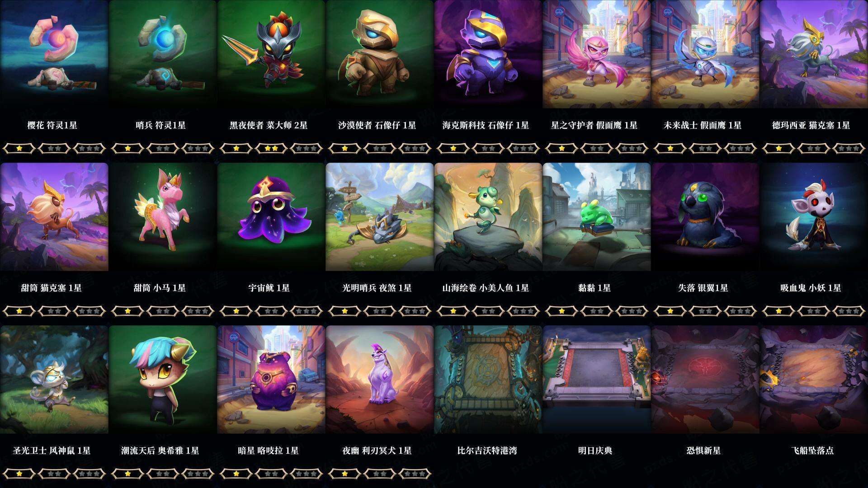The height and width of the screenshot is (488, 868).
Task: Select the 山海绘卷 小美人鱼 thumbnail
Action: click(488, 217)
